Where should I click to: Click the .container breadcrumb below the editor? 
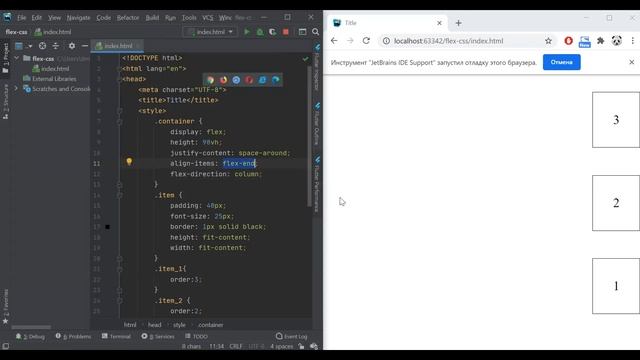[211, 325]
